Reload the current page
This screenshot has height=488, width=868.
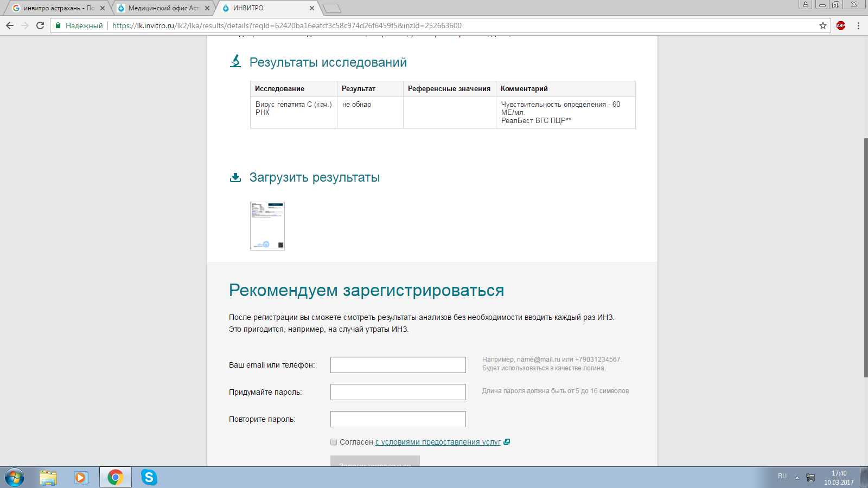coord(40,25)
